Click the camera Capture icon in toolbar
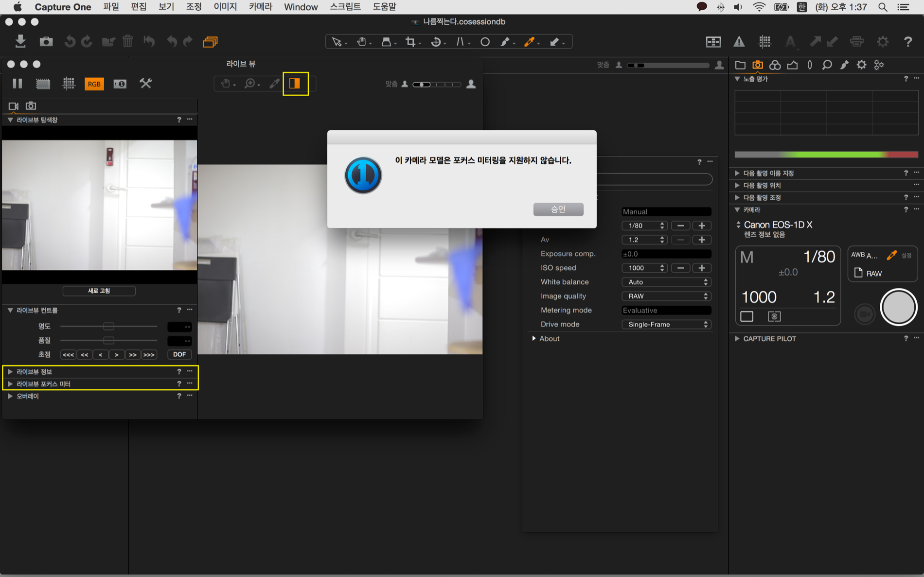The width and height of the screenshot is (924, 577). click(46, 42)
